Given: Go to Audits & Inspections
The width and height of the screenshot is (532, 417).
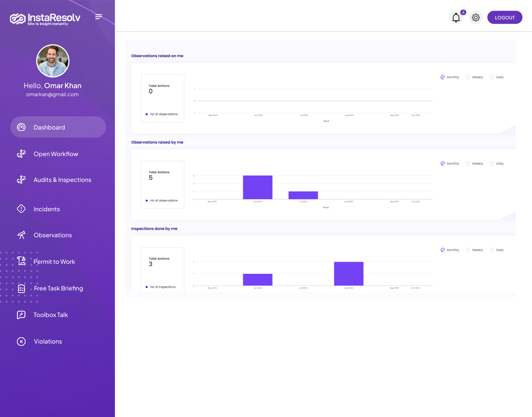Looking at the screenshot, I should point(62,180).
